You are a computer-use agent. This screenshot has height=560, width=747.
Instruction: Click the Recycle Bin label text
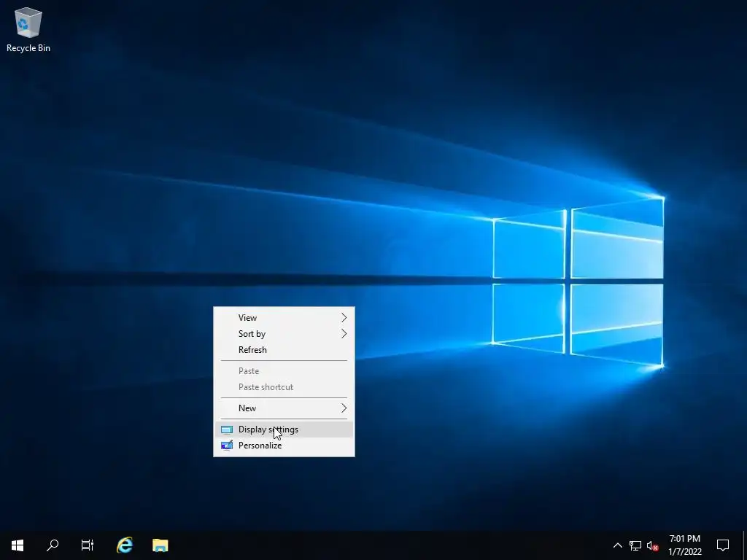pyautogui.click(x=28, y=48)
